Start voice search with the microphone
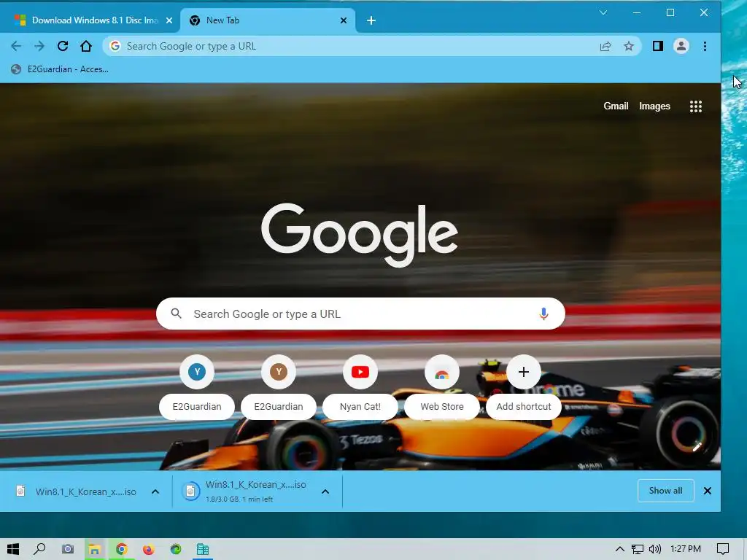This screenshot has height=560, width=747. (x=543, y=314)
